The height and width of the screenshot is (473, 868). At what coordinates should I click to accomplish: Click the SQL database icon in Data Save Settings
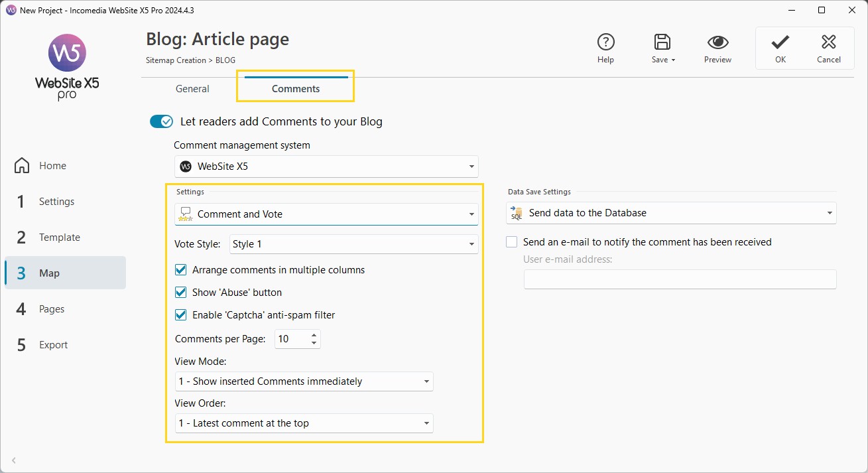tap(517, 213)
